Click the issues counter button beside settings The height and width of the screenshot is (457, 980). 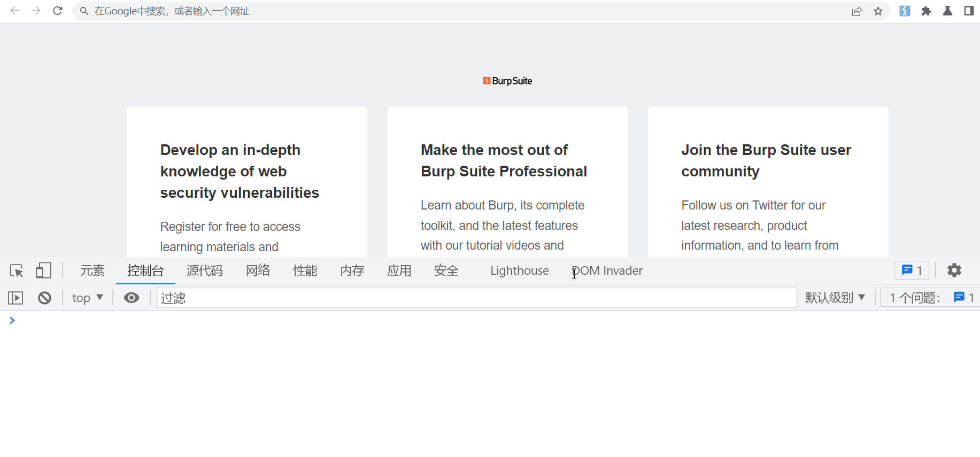pyautogui.click(x=912, y=270)
